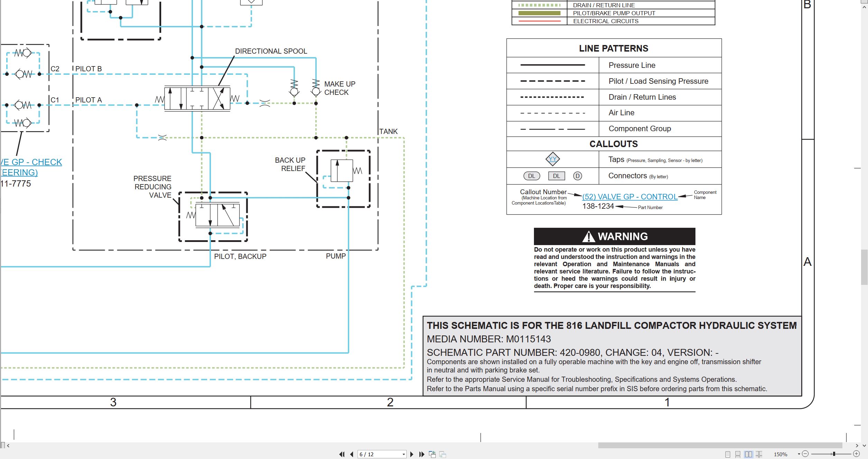Click the MEDIA NUMBER: M0115143 text
This screenshot has width=868, height=459.
tap(489, 339)
